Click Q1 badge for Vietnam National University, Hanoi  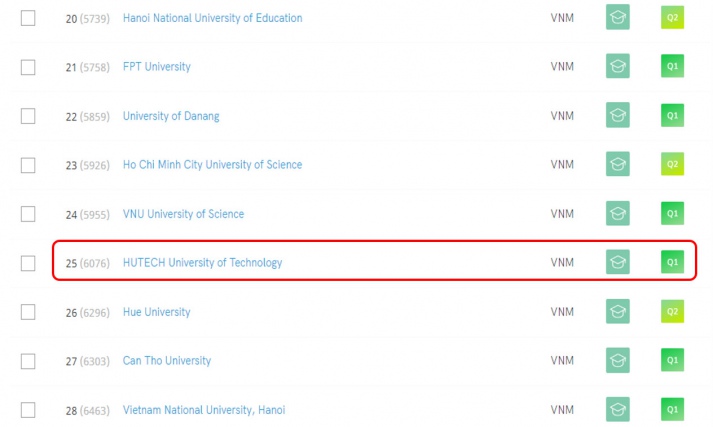pyautogui.click(x=672, y=409)
